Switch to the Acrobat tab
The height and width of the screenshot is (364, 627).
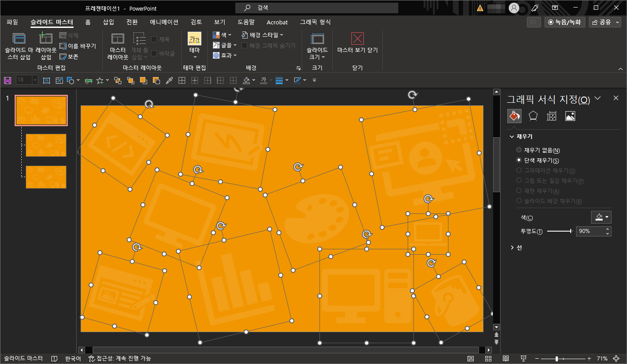pyautogui.click(x=277, y=22)
